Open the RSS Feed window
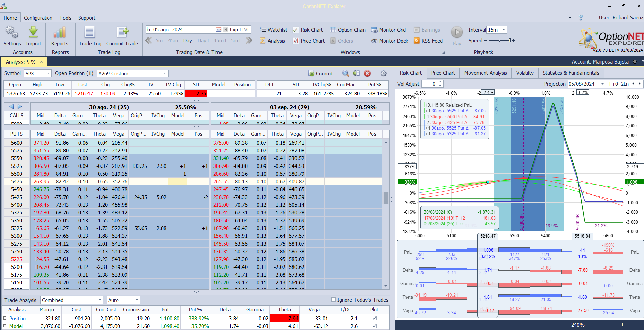 click(428, 41)
